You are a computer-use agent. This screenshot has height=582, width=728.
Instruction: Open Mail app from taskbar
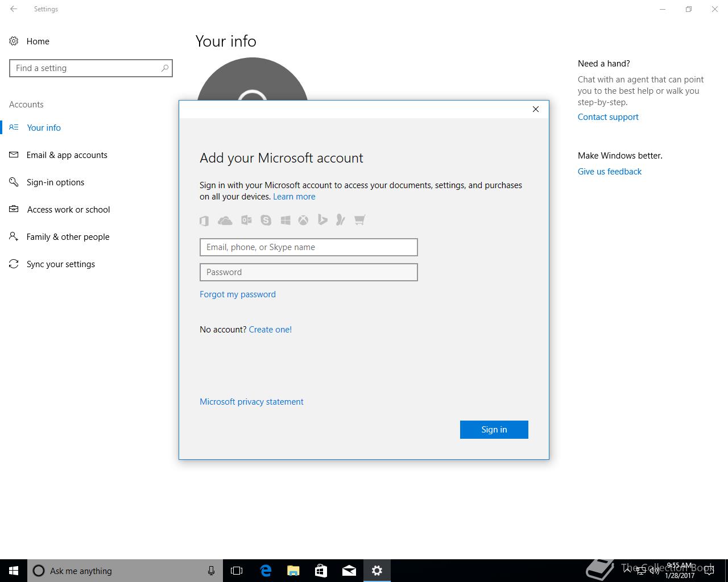(x=349, y=571)
